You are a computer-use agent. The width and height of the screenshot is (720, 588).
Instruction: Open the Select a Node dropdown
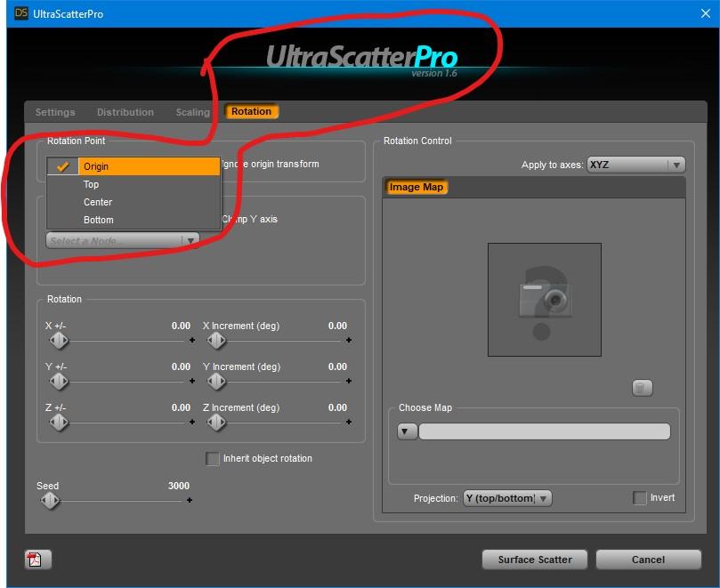[122, 240]
